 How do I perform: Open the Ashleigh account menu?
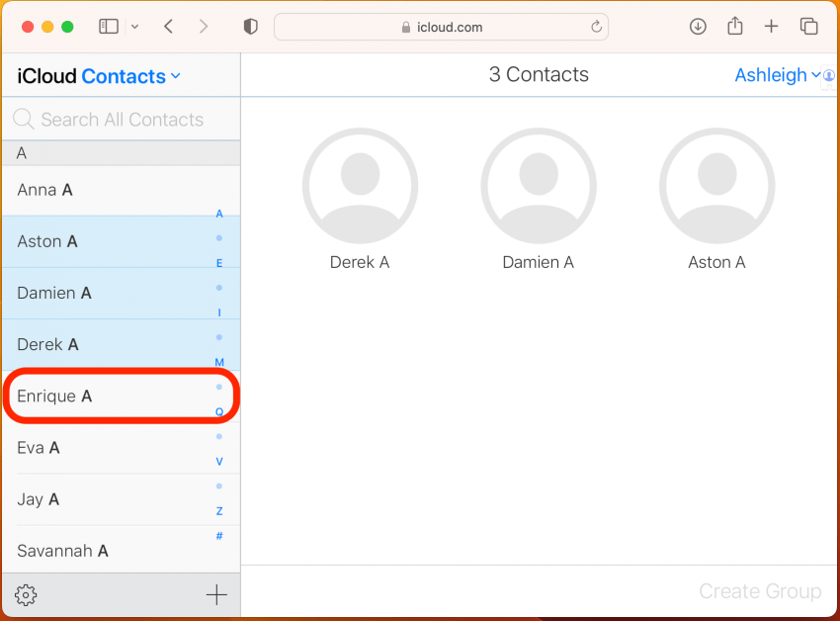click(x=777, y=75)
